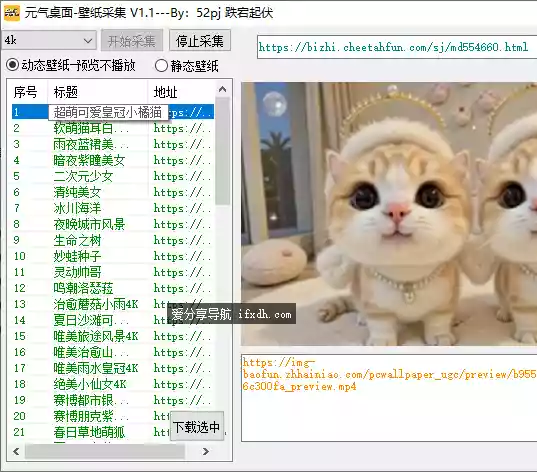The height and width of the screenshot is (472, 537).
Task: Click the cat wallpaper preview image
Action: click(389, 214)
